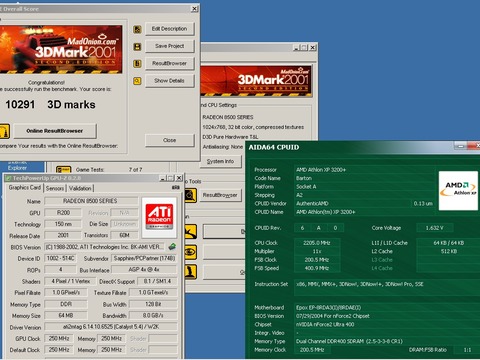
Task: Click the L2 Cache value 512 KB
Action: point(449,251)
